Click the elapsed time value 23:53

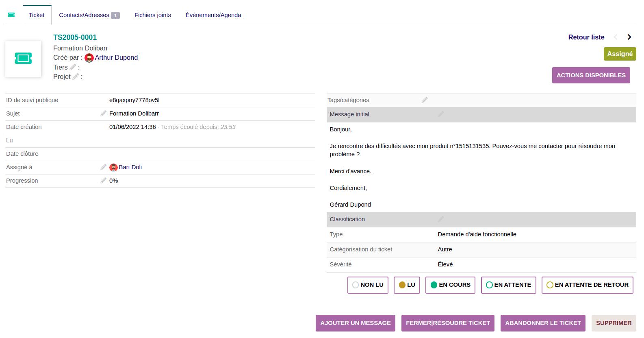coord(228,127)
